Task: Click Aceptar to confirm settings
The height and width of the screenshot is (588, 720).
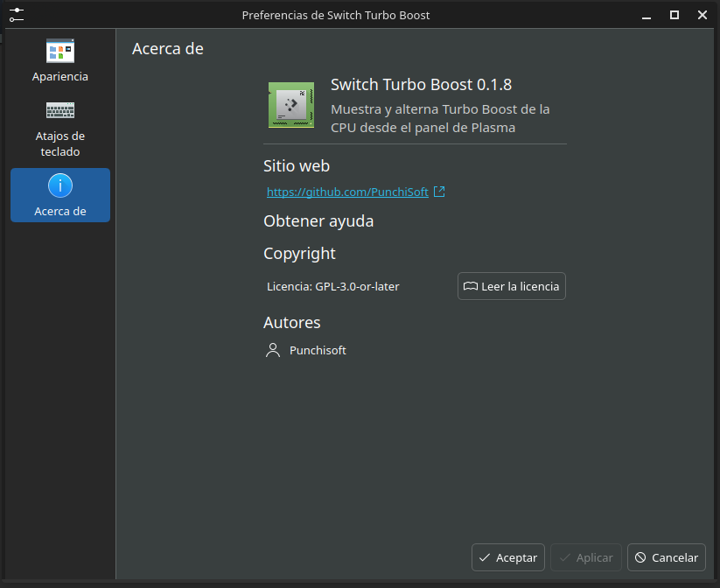Action: click(x=508, y=557)
